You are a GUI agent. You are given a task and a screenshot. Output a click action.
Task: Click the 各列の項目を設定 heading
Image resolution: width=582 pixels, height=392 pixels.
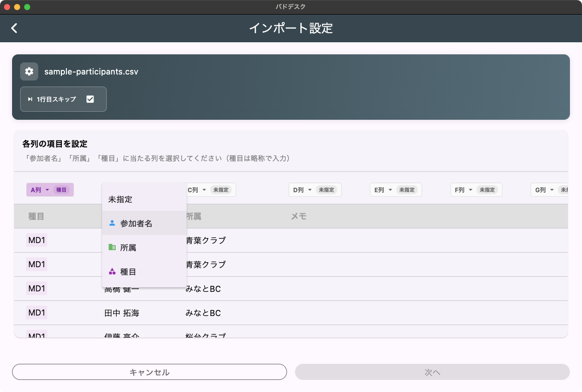click(55, 143)
